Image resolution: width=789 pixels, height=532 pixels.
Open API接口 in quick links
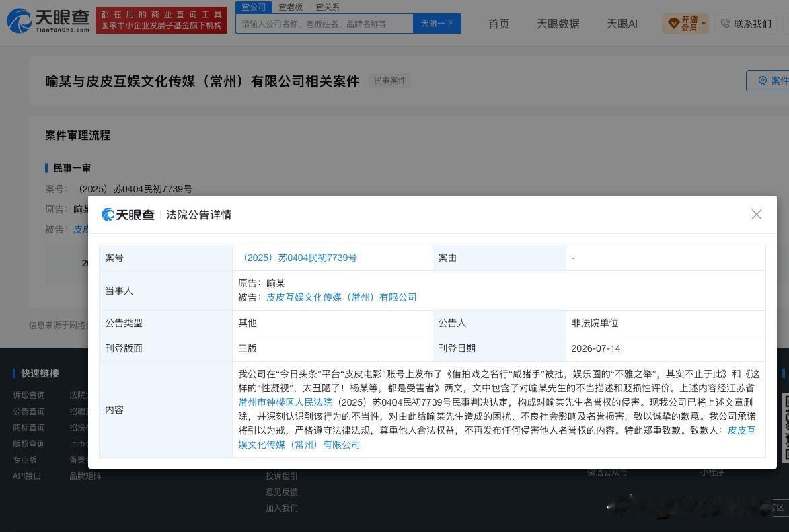click(27, 476)
